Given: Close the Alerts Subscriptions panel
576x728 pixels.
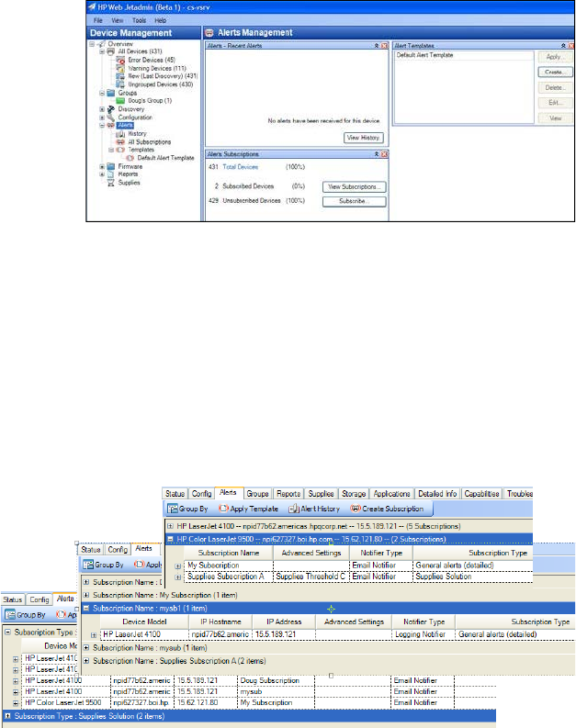Looking at the screenshot, I should [x=385, y=154].
